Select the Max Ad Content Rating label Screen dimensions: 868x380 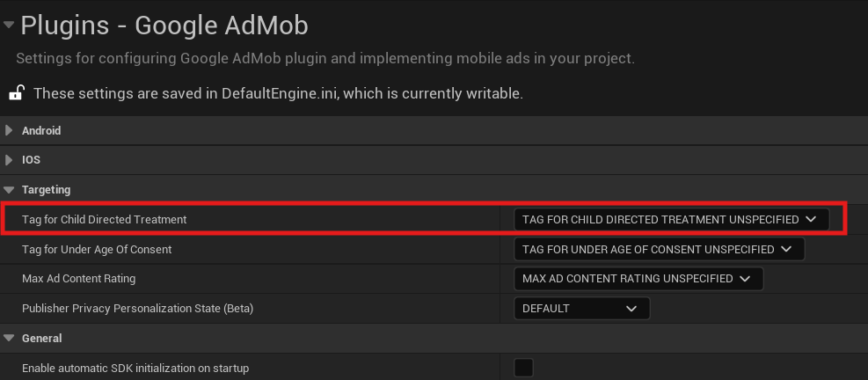(x=78, y=279)
